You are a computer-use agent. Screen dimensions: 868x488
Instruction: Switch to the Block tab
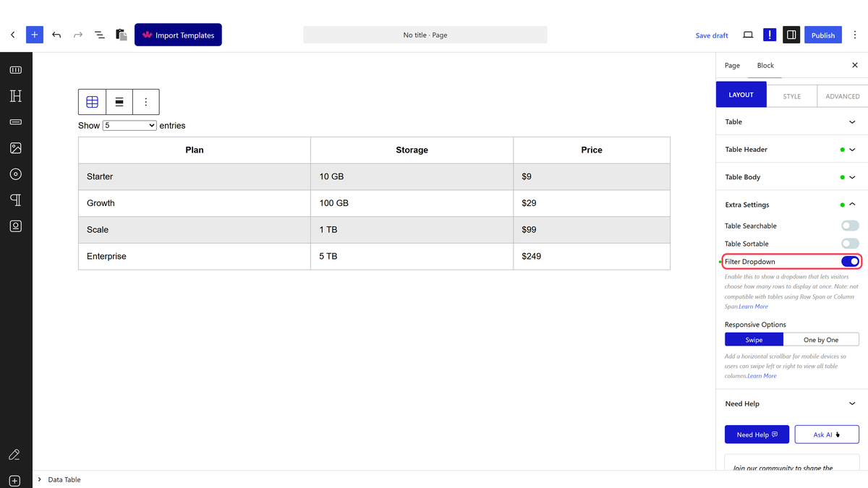point(765,65)
